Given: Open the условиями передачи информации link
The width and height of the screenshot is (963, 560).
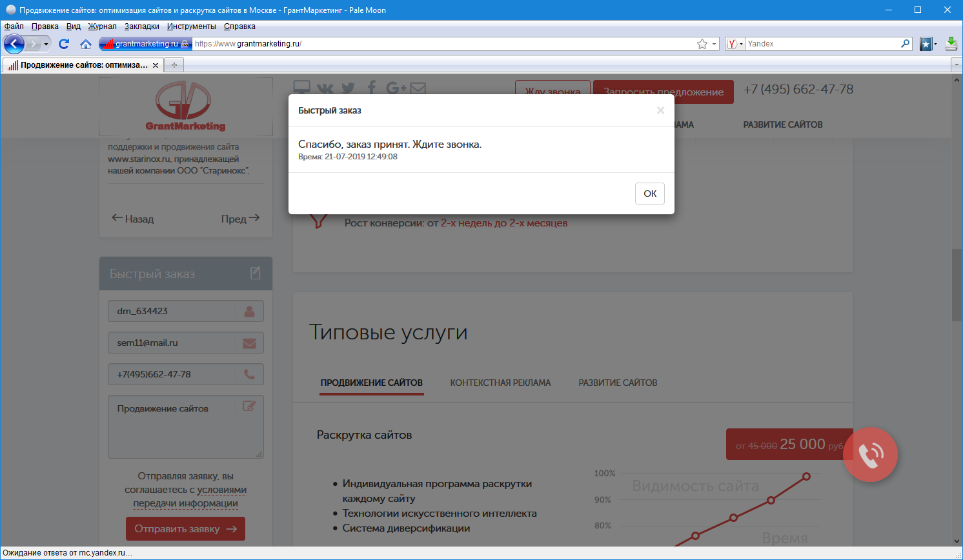Looking at the screenshot, I should point(186,497).
